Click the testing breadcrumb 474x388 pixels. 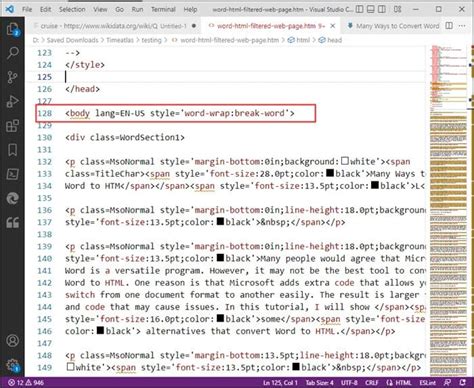151,40
